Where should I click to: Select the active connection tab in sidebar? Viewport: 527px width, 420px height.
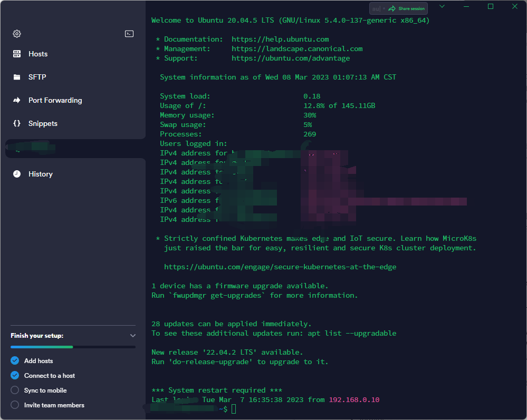(x=75, y=149)
